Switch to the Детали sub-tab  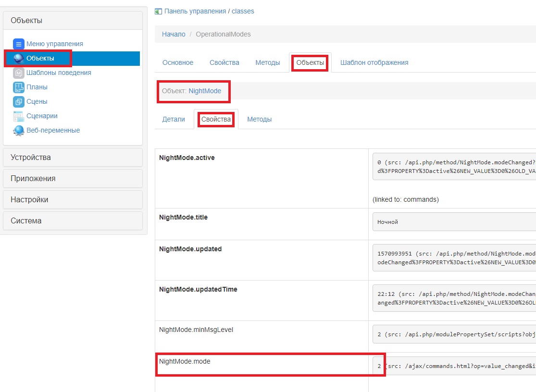tap(173, 119)
